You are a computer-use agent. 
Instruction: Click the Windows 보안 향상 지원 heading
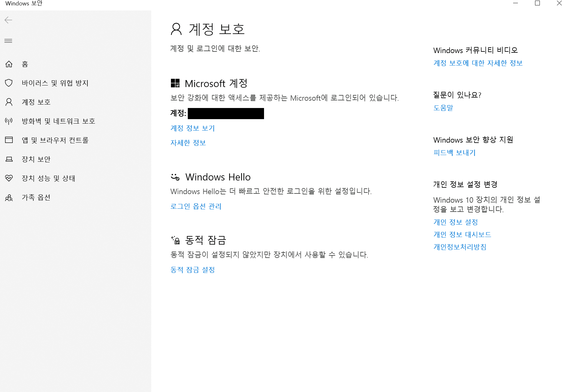pyautogui.click(x=473, y=140)
